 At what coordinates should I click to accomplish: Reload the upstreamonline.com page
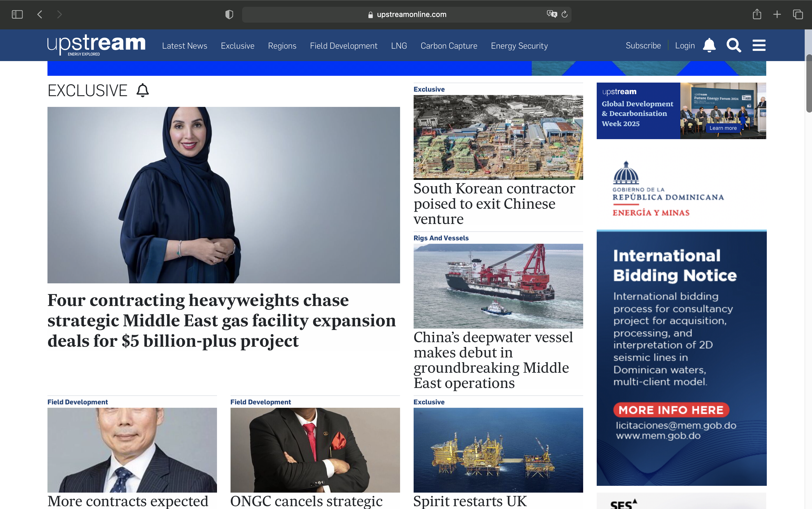565,14
